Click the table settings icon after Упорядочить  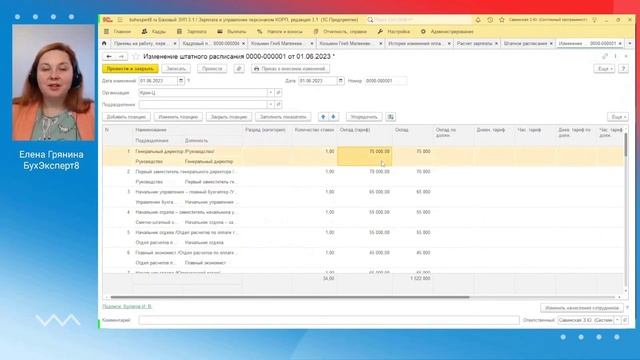point(391,117)
